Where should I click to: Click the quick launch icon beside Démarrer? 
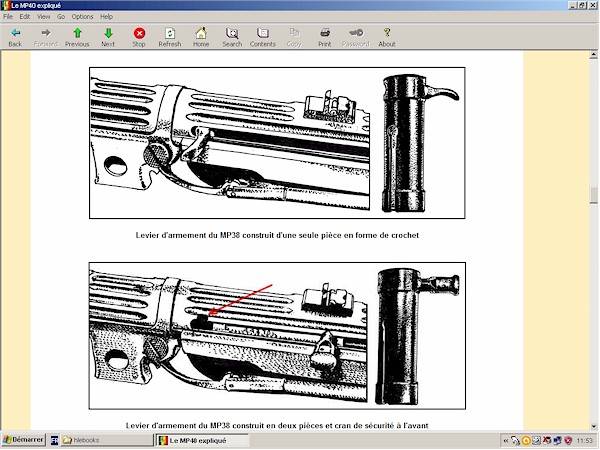[54, 440]
